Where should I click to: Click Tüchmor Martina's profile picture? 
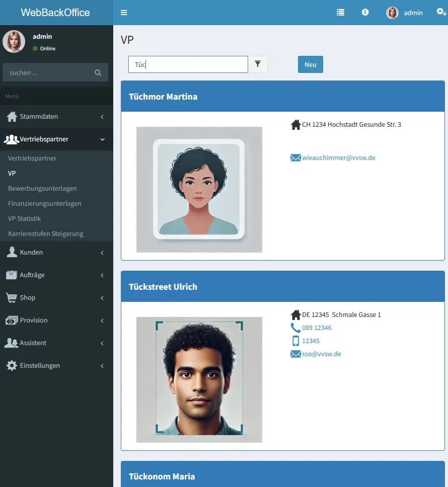(x=199, y=190)
